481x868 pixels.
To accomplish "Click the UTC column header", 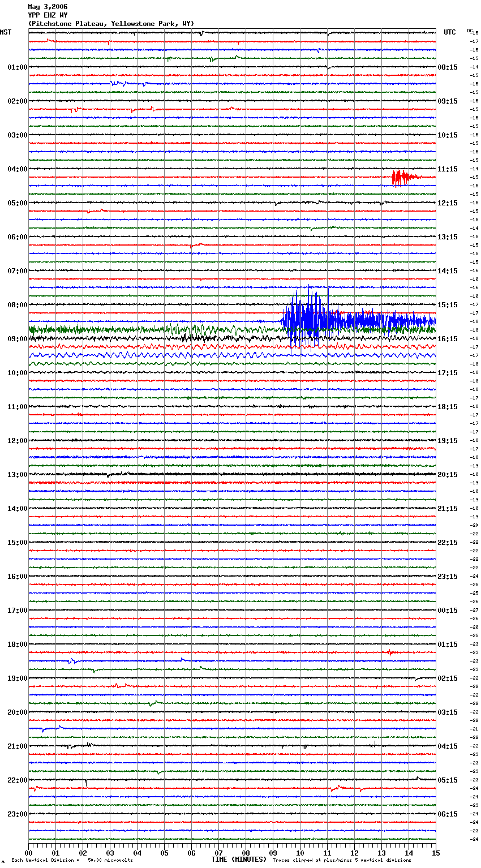I will (450, 32).
